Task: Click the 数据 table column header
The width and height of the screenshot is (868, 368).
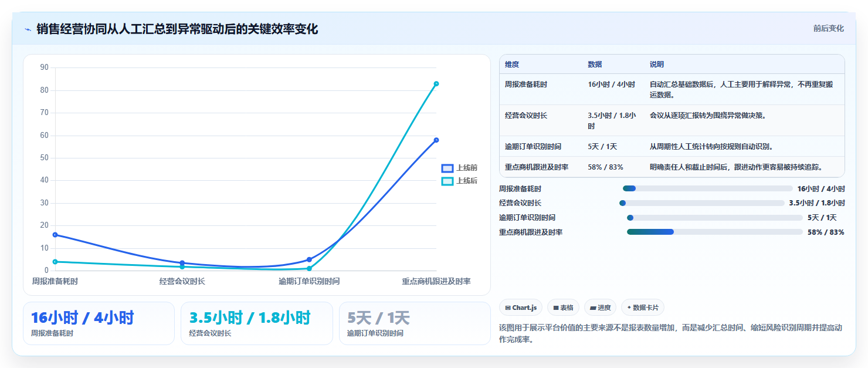Action: click(595, 65)
